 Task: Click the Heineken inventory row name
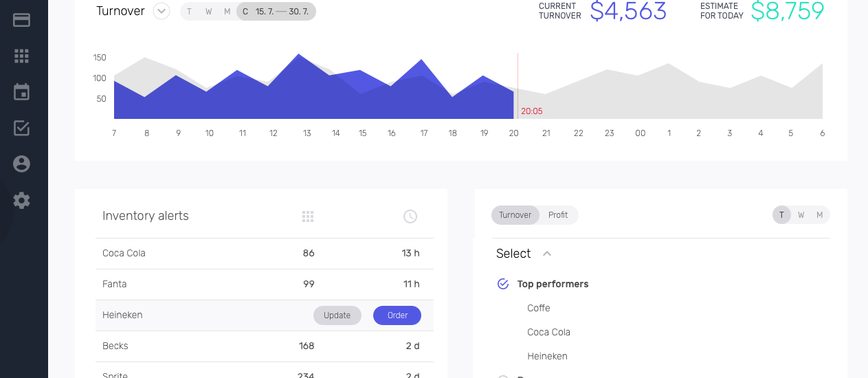coord(122,315)
